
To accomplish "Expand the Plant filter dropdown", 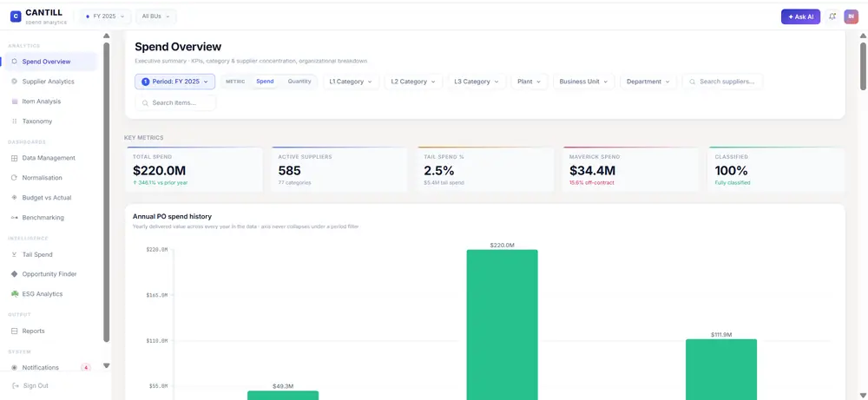I will 529,82.
